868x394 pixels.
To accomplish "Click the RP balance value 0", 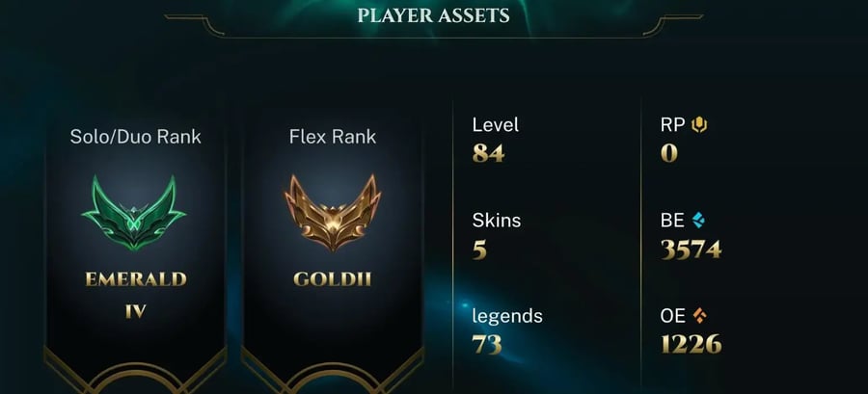I will tap(669, 153).
